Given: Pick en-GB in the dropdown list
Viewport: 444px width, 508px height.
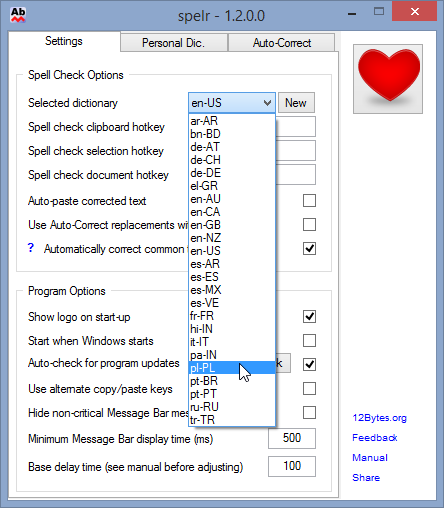Looking at the screenshot, I should [x=232, y=225].
